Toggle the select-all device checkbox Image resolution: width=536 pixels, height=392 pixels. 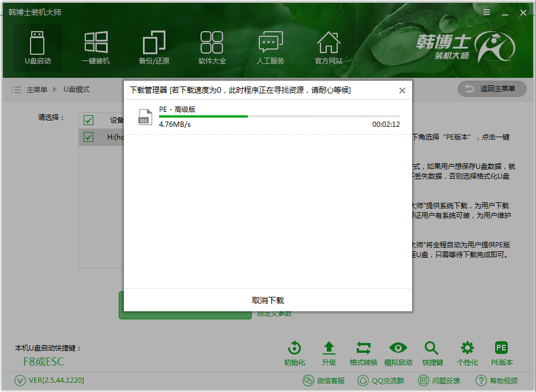(x=89, y=120)
